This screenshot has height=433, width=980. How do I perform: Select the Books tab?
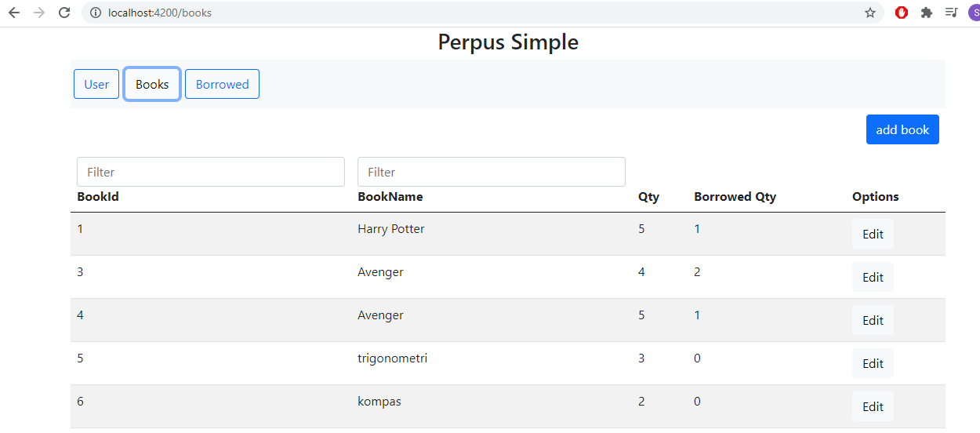[152, 85]
